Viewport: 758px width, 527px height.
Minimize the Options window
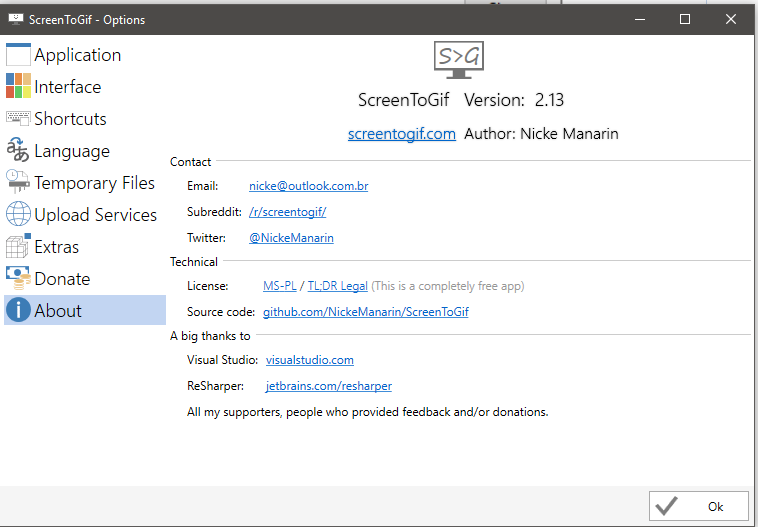(x=640, y=19)
